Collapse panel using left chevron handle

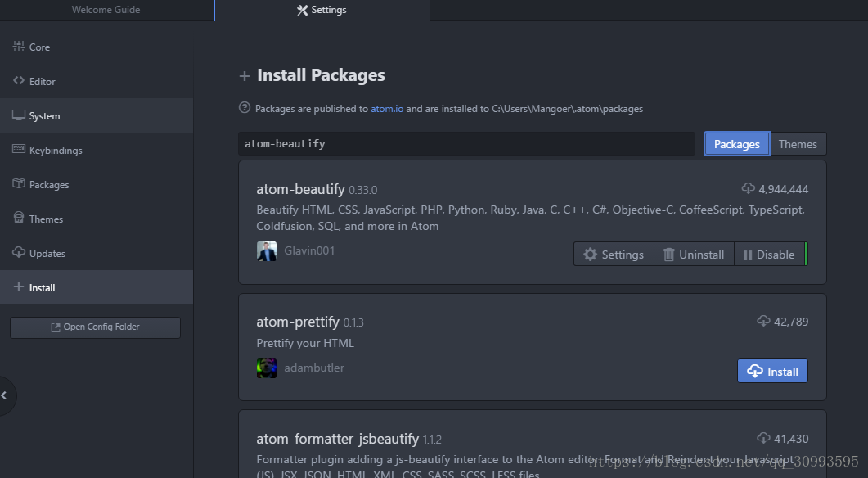point(4,395)
